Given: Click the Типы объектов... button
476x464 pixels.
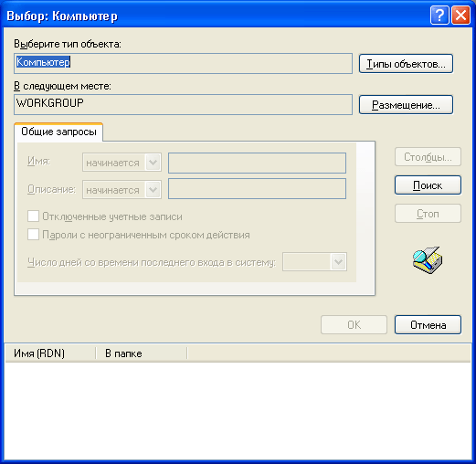Looking at the screenshot, I should [x=406, y=64].
